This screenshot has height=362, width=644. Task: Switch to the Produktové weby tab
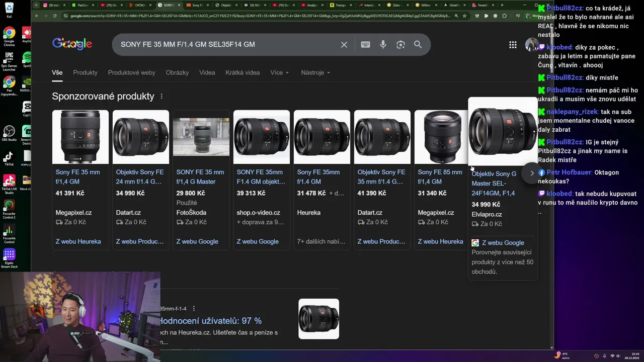click(x=131, y=72)
